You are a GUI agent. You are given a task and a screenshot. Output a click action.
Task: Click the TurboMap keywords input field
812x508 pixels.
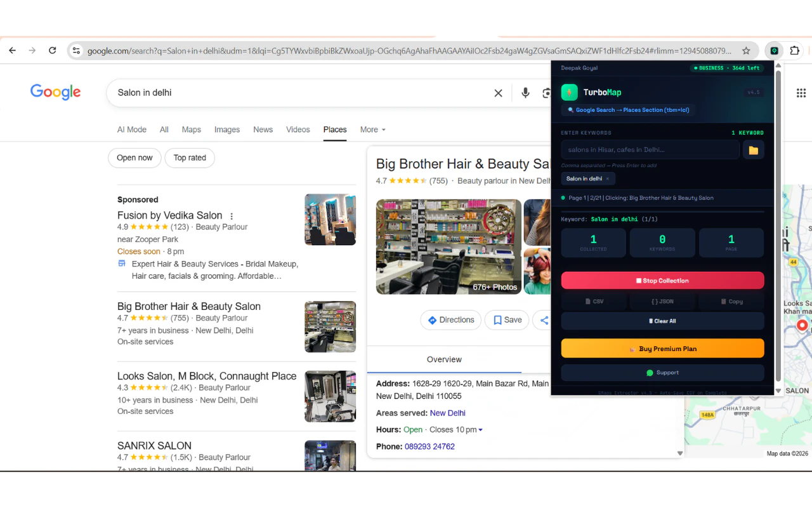click(x=650, y=150)
